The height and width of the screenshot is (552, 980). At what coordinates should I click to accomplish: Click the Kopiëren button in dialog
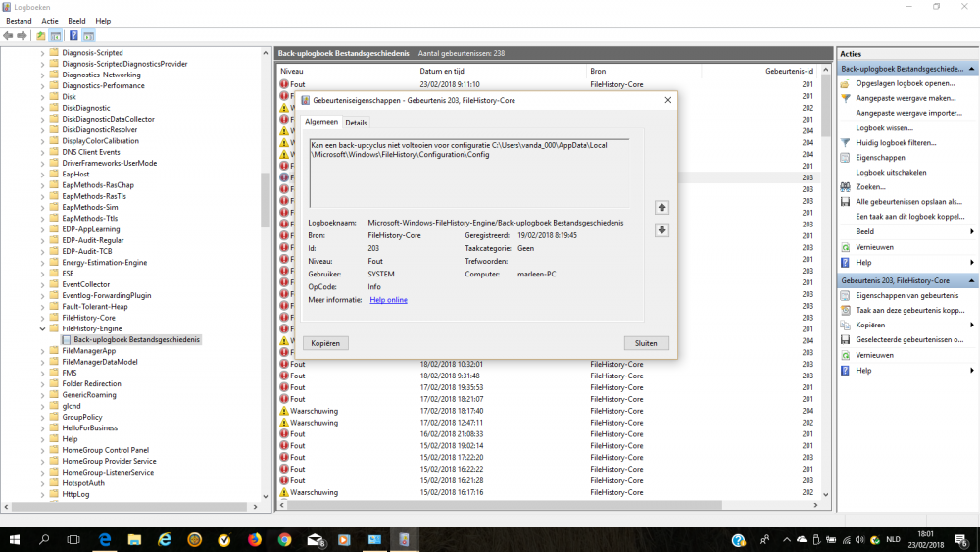[325, 343]
